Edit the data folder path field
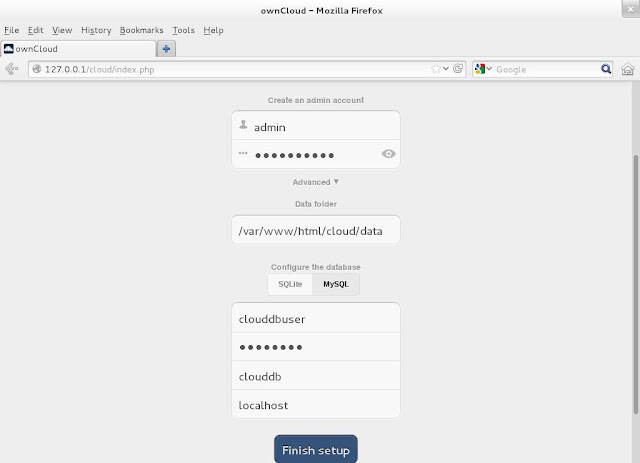Screen dimensions: 640x463 (316, 230)
